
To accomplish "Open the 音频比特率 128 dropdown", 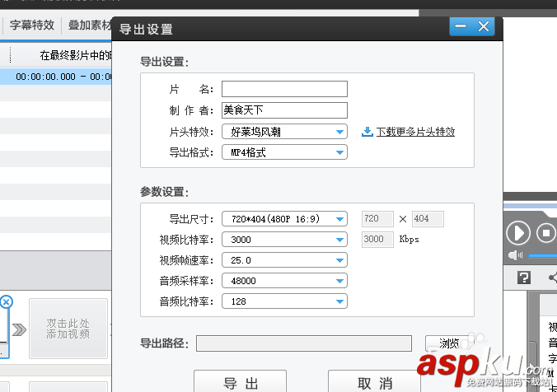I will tap(284, 301).
